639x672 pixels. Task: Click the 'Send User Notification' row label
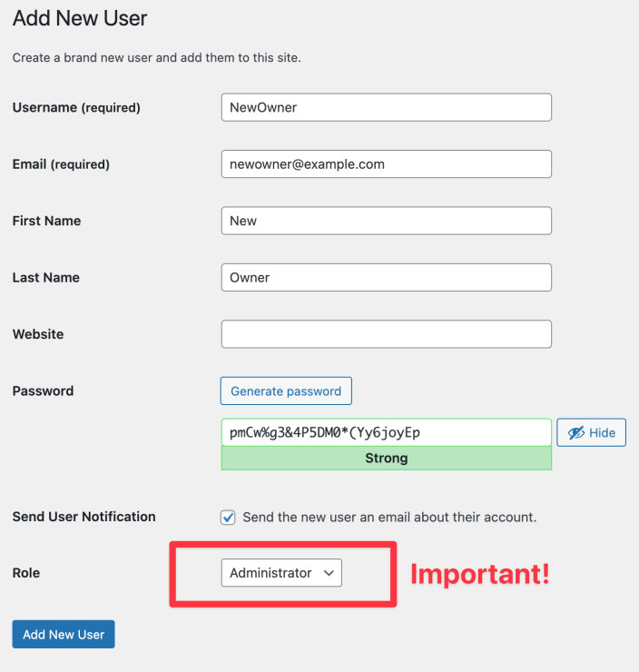(x=84, y=517)
